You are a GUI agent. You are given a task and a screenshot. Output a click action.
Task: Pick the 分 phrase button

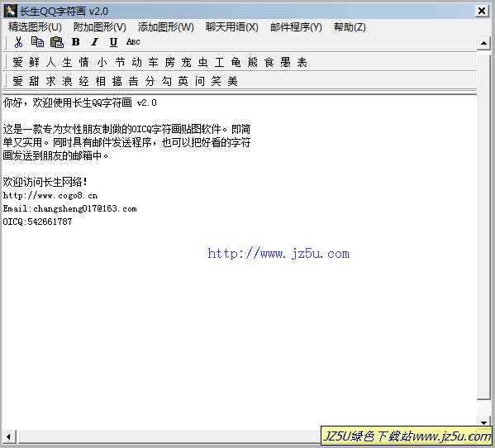tap(150, 81)
